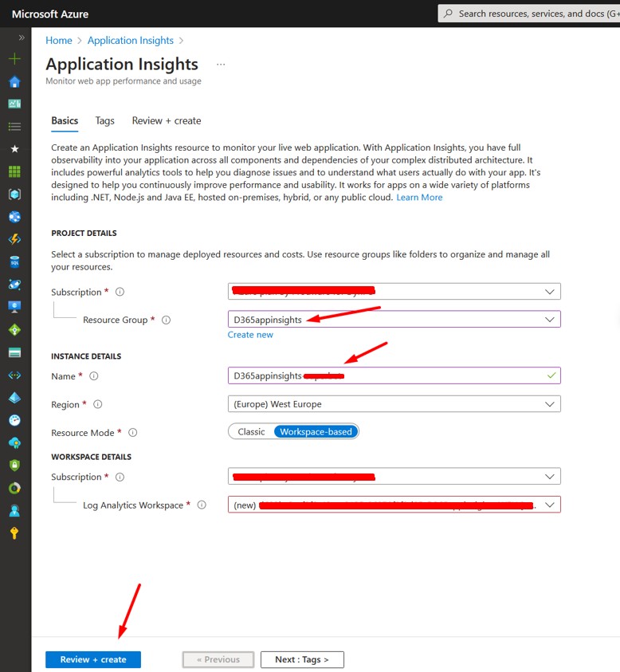The image size is (620, 672).
Task: Open the Subscriptions yellow key icon
Action: coord(14,533)
